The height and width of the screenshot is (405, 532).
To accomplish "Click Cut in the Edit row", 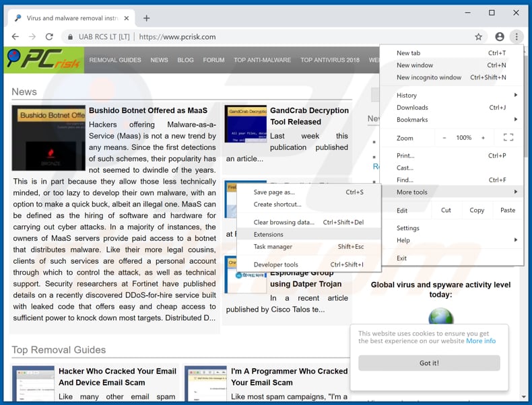I will [446, 211].
